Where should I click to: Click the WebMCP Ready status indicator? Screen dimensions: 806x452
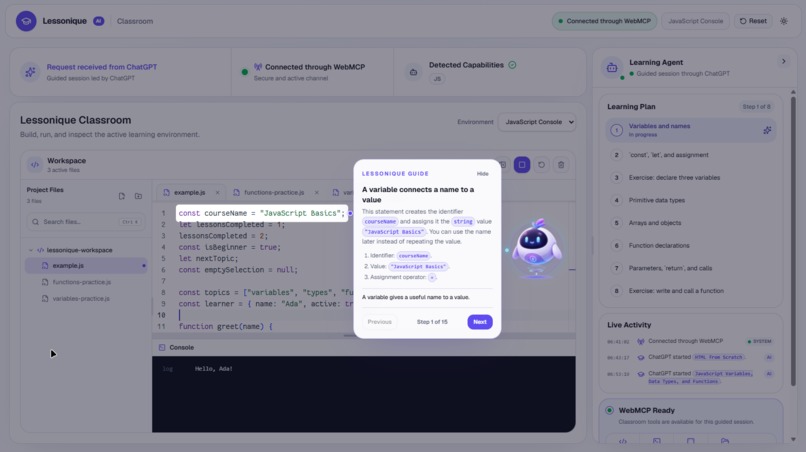pyautogui.click(x=609, y=410)
